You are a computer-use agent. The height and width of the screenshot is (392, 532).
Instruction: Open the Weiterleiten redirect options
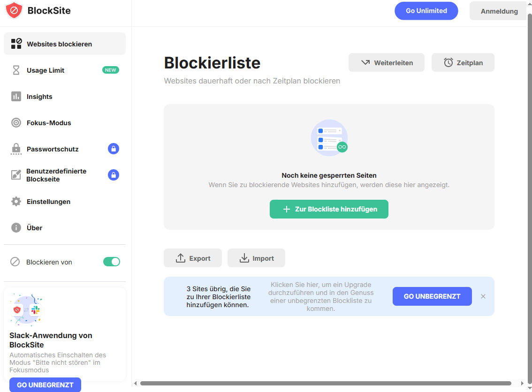coord(386,62)
